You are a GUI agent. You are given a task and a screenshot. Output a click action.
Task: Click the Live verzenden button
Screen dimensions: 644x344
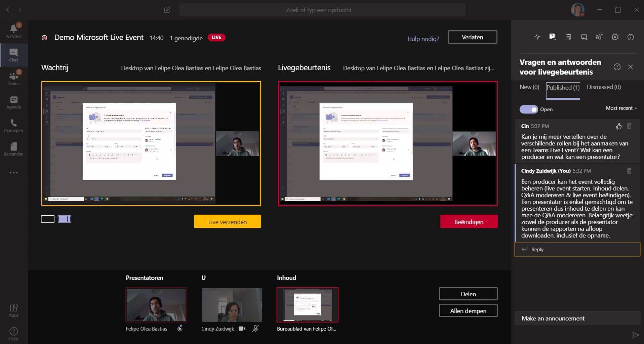(228, 222)
